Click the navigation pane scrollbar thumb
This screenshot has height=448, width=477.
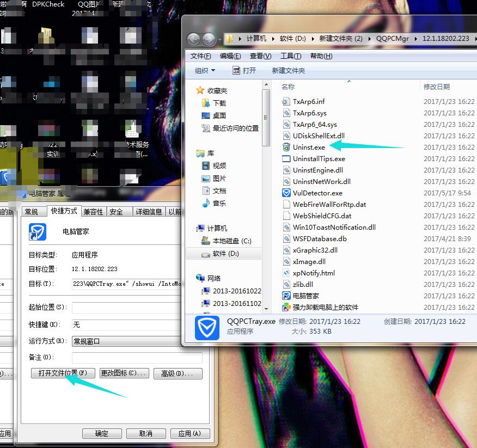[266, 118]
